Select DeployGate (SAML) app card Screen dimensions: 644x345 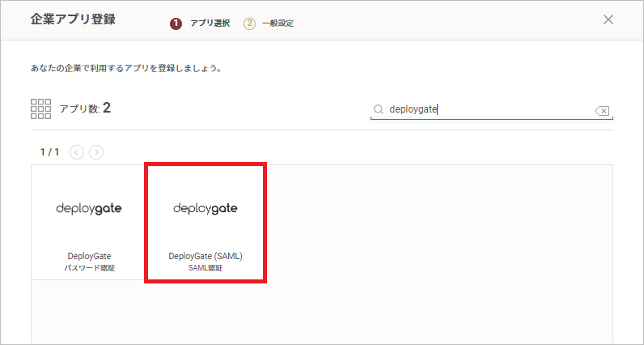(205, 223)
